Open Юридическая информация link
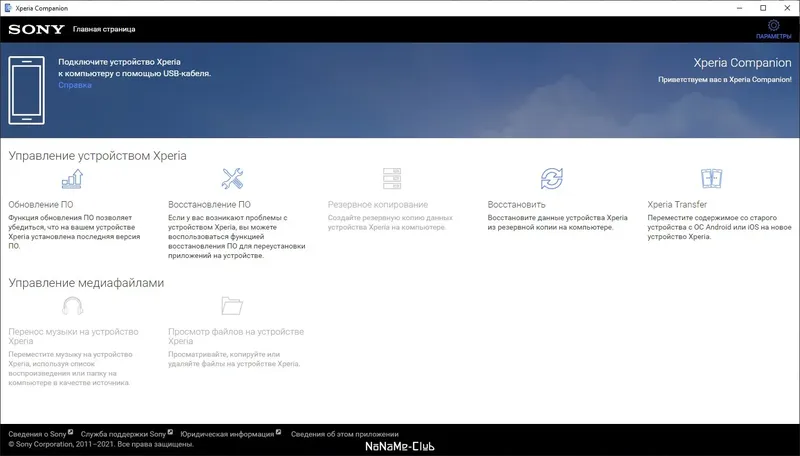Viewport: 800px width, 456px height. tap(227, 434)
